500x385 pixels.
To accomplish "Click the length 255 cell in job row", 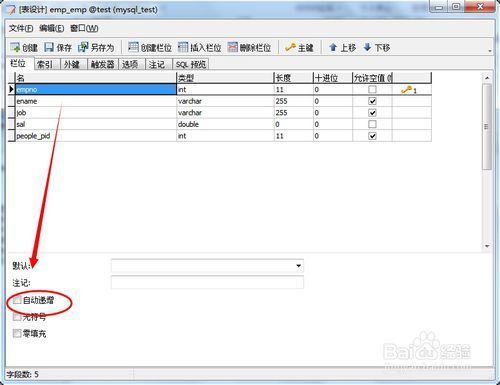I will pyautogui.click(x=293, y=113).
